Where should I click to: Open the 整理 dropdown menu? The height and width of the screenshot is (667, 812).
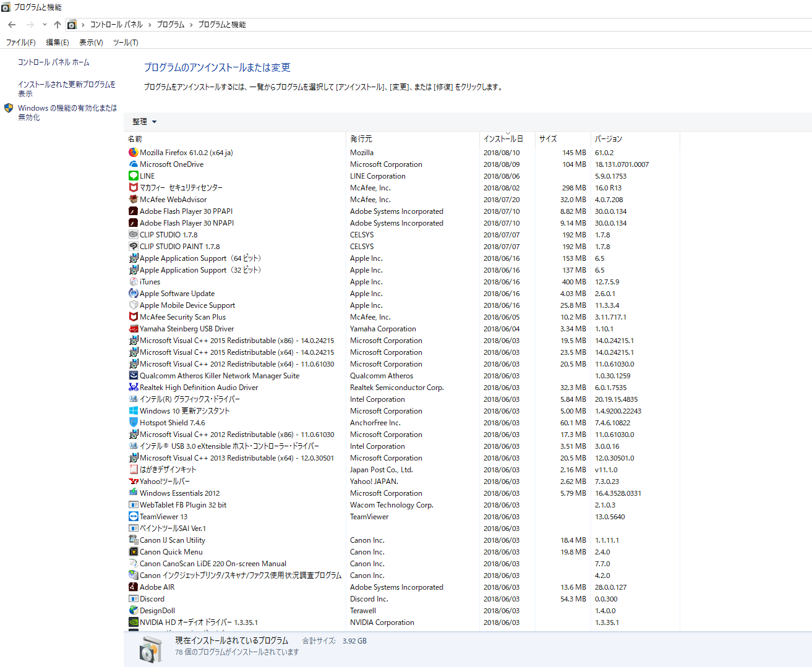coord(144,122)
